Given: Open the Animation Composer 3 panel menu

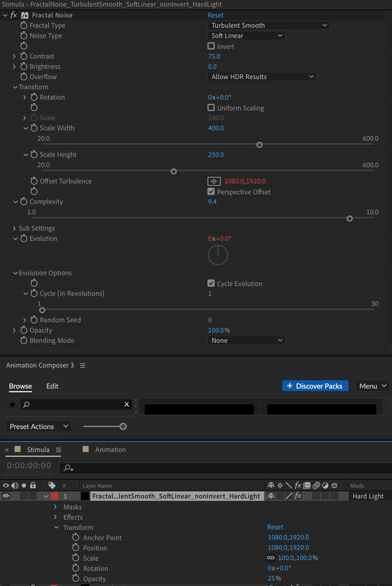Looking at the screenshot, I should [x=83, y=365].
